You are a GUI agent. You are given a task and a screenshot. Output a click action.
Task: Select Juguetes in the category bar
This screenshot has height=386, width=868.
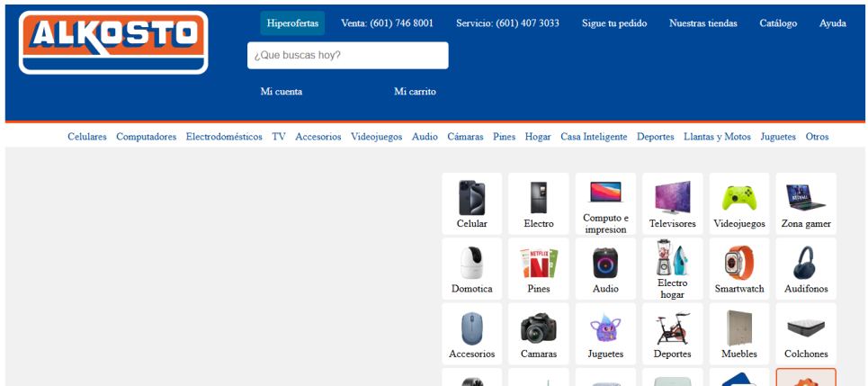click(778, 137)
